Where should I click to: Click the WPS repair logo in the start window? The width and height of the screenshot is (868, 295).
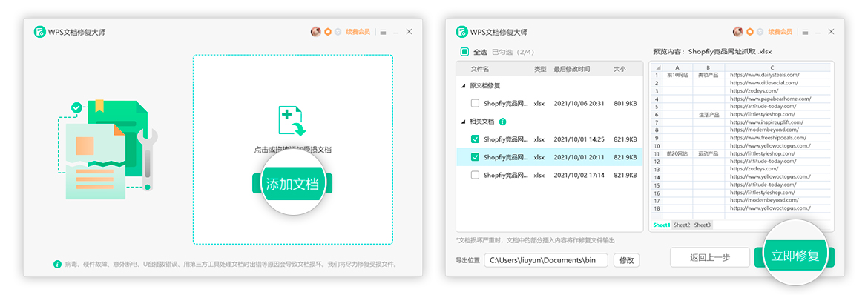(x=39, y=32)
